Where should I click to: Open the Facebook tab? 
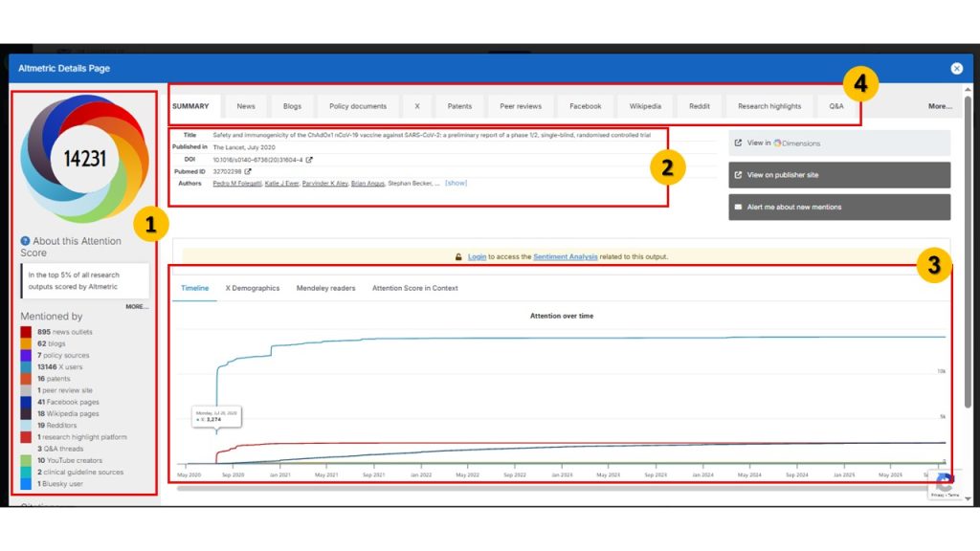pyautogui.click(x=585, y=106)
